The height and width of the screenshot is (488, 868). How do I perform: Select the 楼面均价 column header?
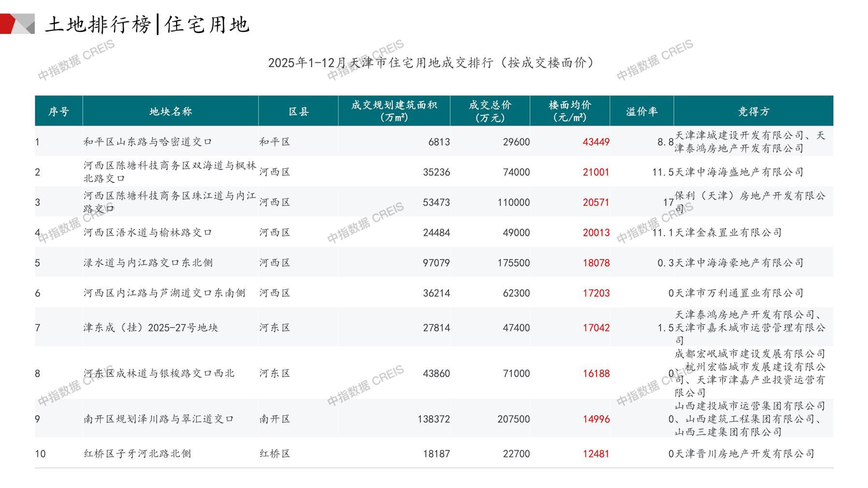[x=569, y=111]
